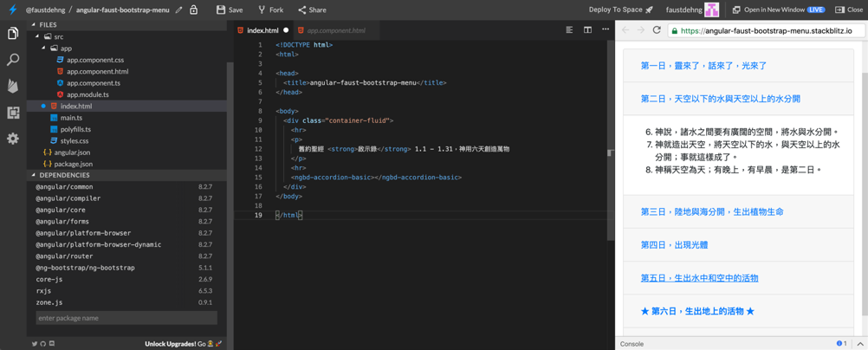
Task: Click the lock visibility icon
Action: click(x=193, y=10)
